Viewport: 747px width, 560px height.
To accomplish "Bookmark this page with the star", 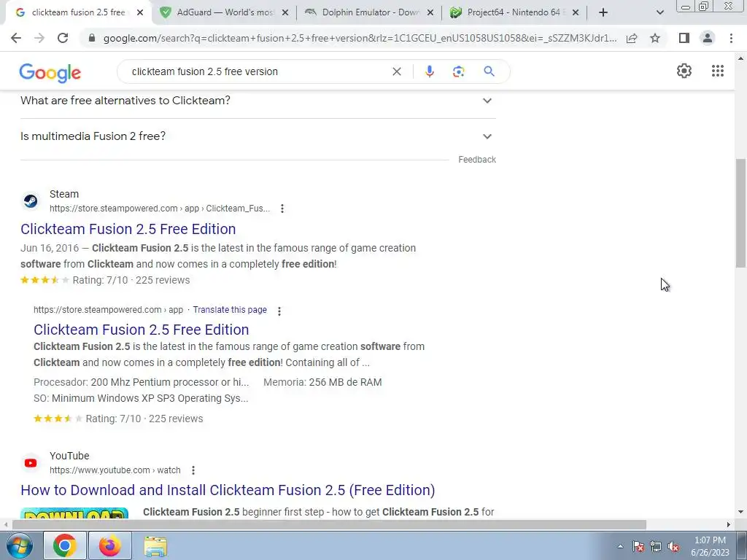I will pos(655,38).
